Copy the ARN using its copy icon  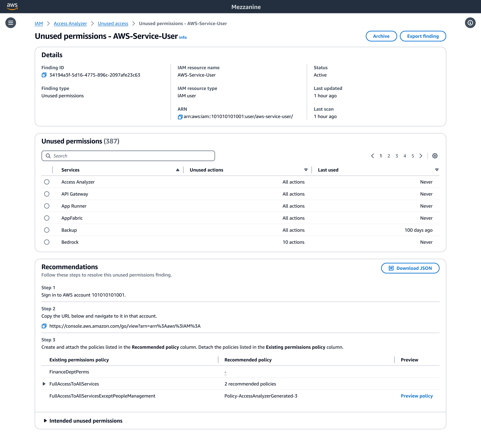(180, 117)
